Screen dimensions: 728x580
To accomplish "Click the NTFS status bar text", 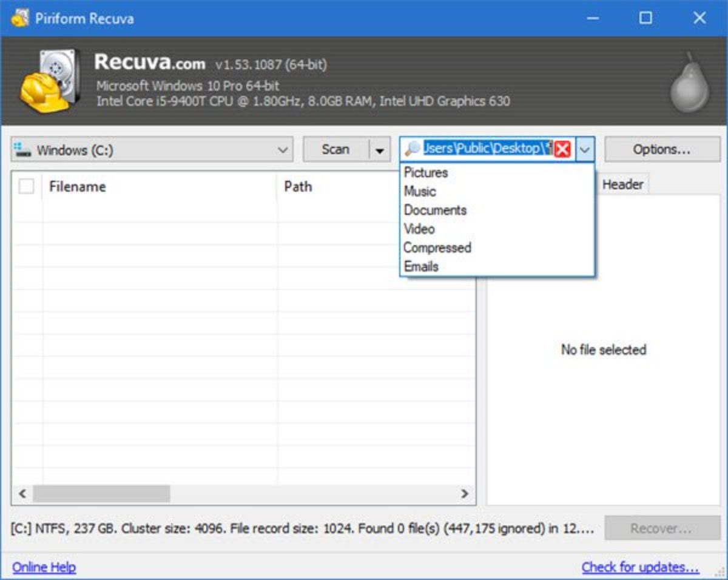I will click(302, 528).
